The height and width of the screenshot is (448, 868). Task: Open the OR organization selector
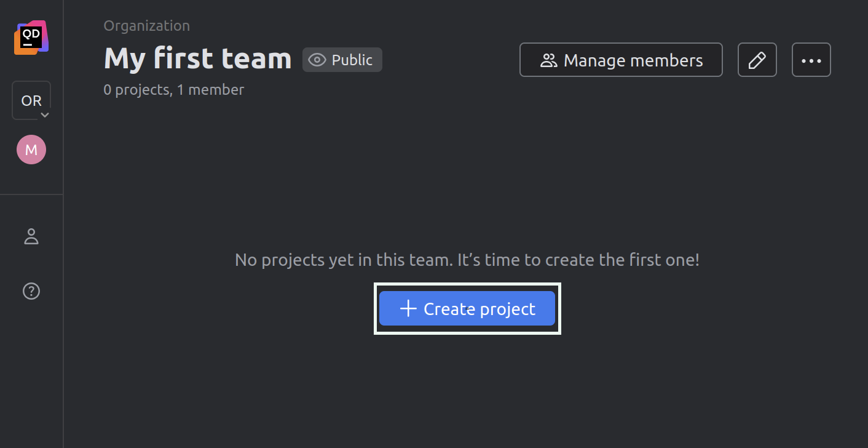pos(31,100)
